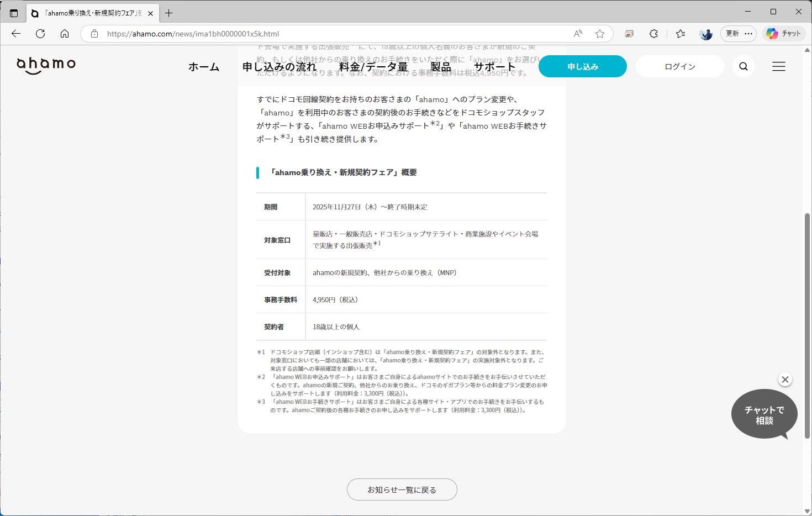This screenshot has width=812, height=516.
Task: Open the ellipsis menu beside 更新
Action: (748, 34)
